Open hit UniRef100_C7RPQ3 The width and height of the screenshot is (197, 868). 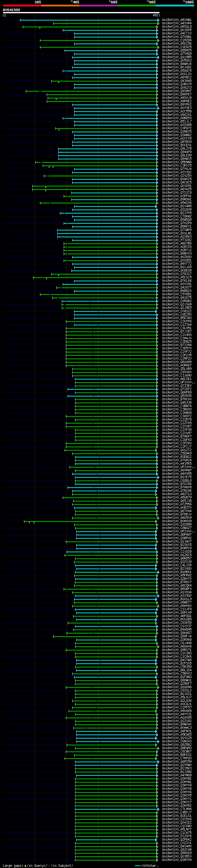(176, 758)
